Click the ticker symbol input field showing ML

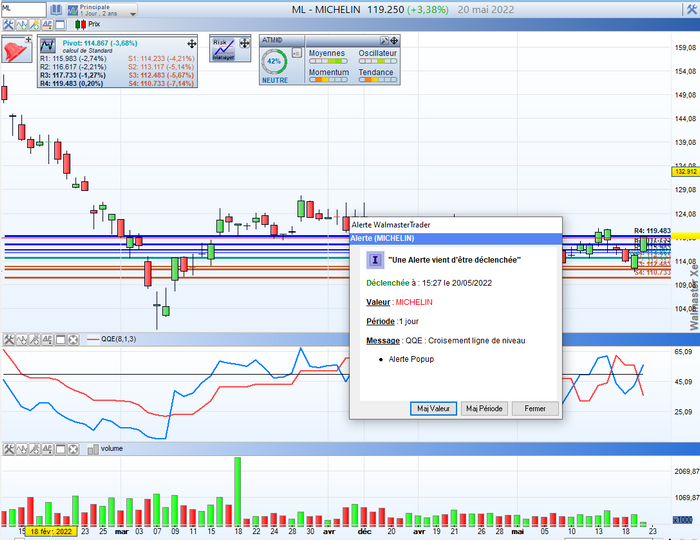click(x=23, y=9)
